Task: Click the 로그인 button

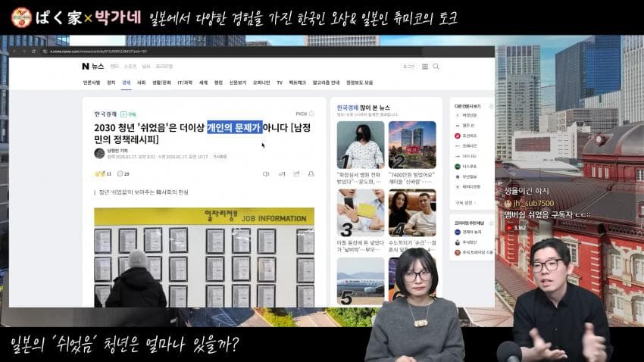Action: (x=408, y=67)
